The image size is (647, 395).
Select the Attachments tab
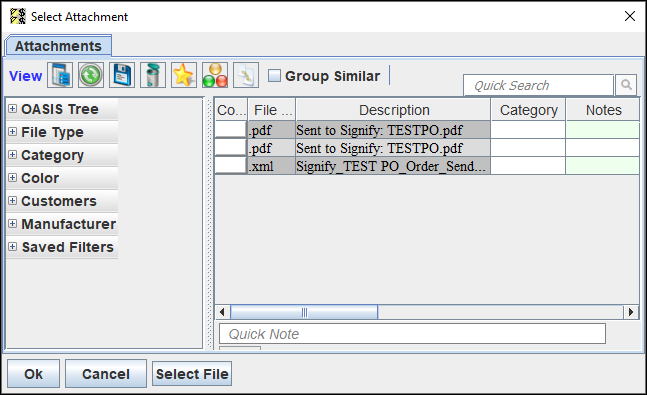pos(58,46)
